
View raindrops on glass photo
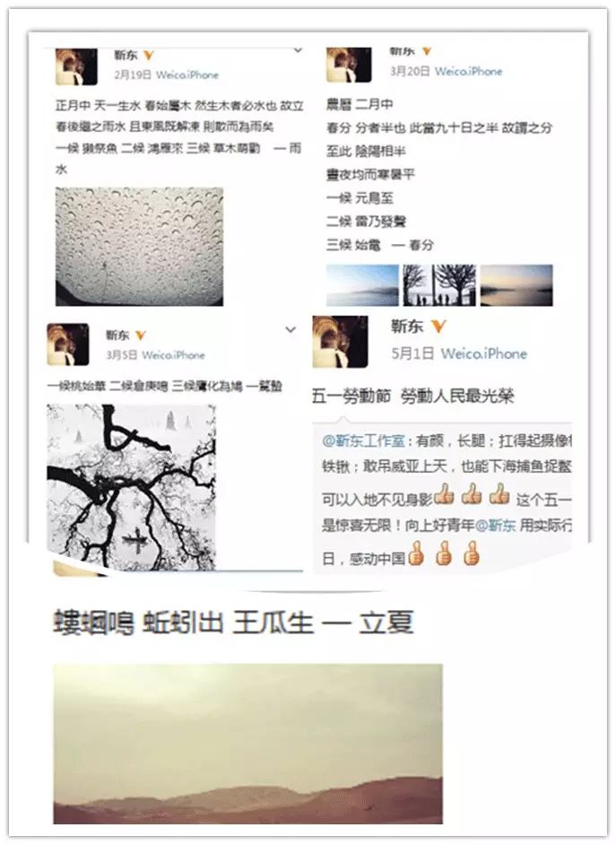140,247
